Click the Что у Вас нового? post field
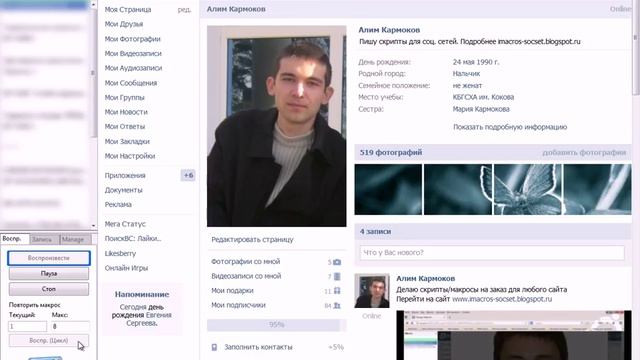This screenshot has height=360, width=640. [492, 253]
